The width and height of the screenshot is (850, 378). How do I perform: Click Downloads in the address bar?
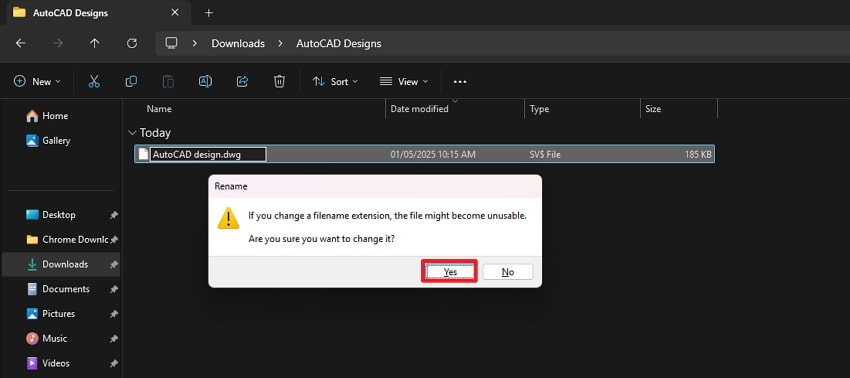[238, 43]
